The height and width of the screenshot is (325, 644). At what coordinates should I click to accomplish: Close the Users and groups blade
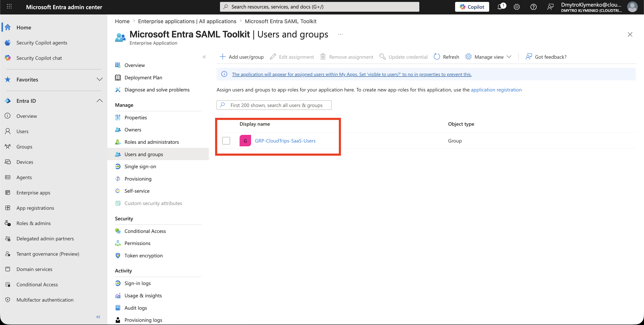[630, 34]
